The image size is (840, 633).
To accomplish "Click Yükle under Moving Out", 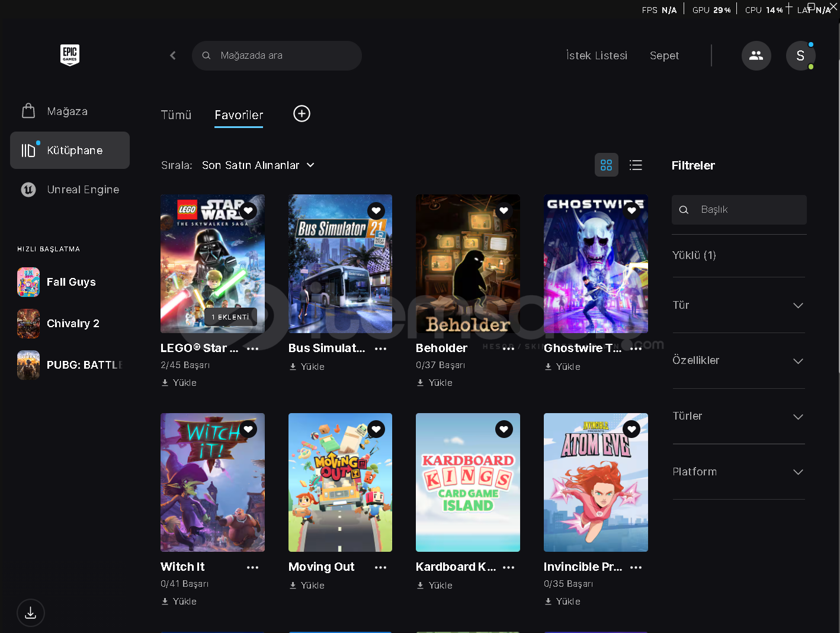I will pyautogui.click(x=307, y=586).
